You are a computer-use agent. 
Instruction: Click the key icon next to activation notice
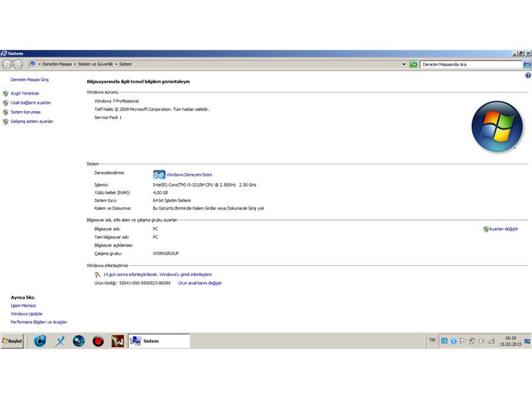coord(98,275)
